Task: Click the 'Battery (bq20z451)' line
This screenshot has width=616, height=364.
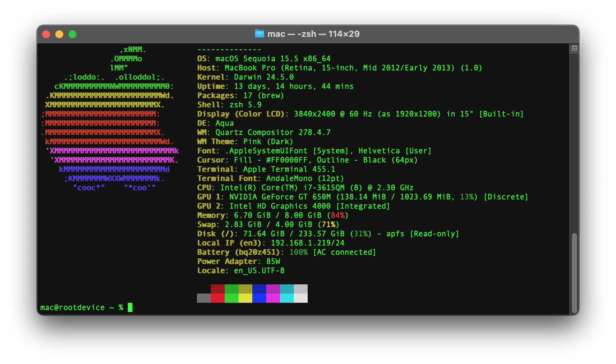Action: pos(287,252)
